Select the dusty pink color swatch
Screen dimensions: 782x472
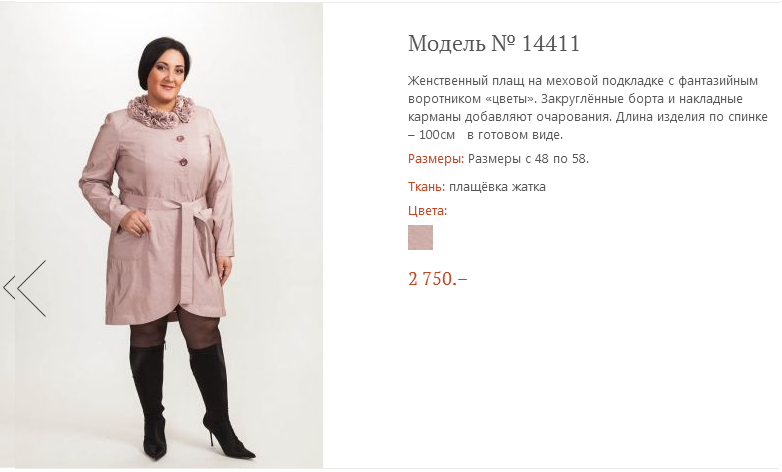coord(420,237)
